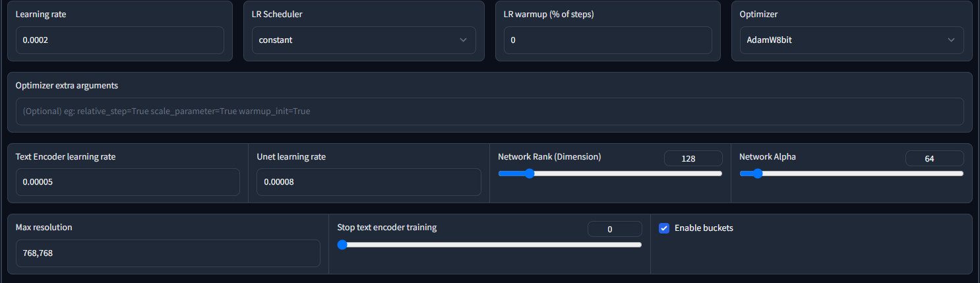Click the Enable buckets label text
Viewport: 980px width, 283px height.
click(x=704, y=228)
